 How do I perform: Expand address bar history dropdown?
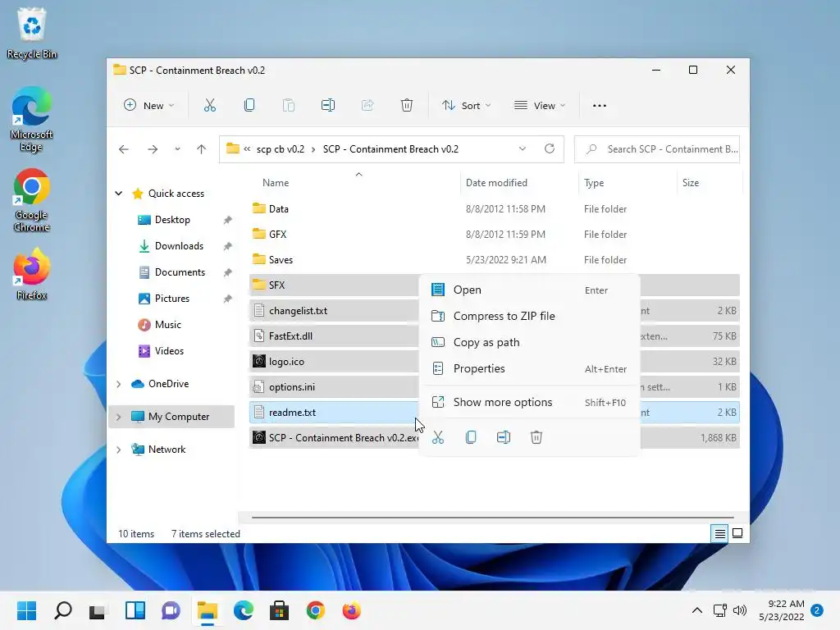523,149
